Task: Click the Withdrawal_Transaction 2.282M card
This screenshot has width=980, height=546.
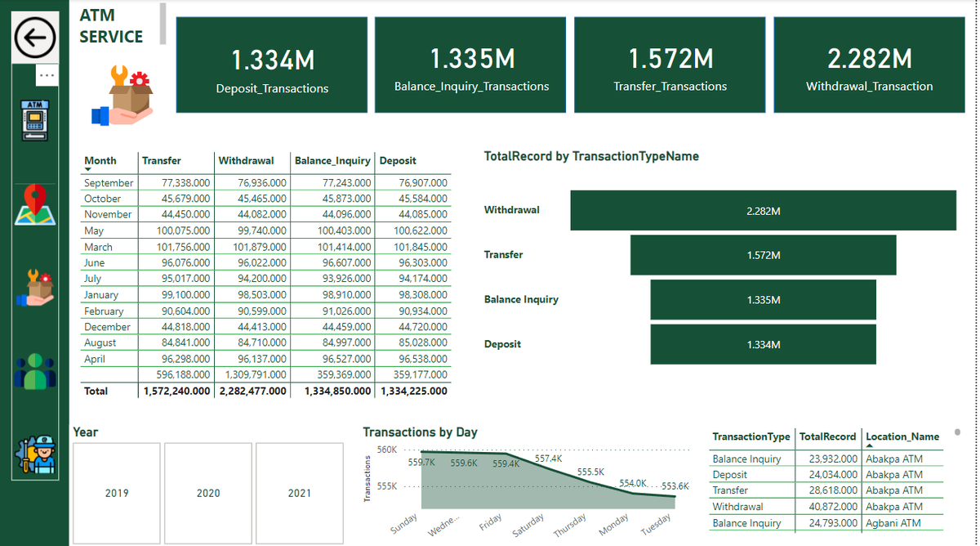Action: tap(869, 65)
